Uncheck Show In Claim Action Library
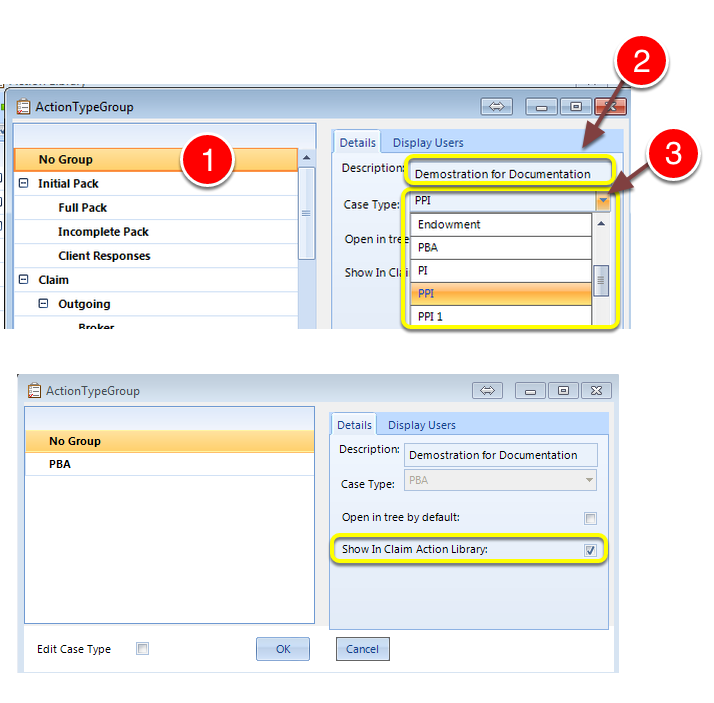714x703 pixels. click(x=590, y=550)
